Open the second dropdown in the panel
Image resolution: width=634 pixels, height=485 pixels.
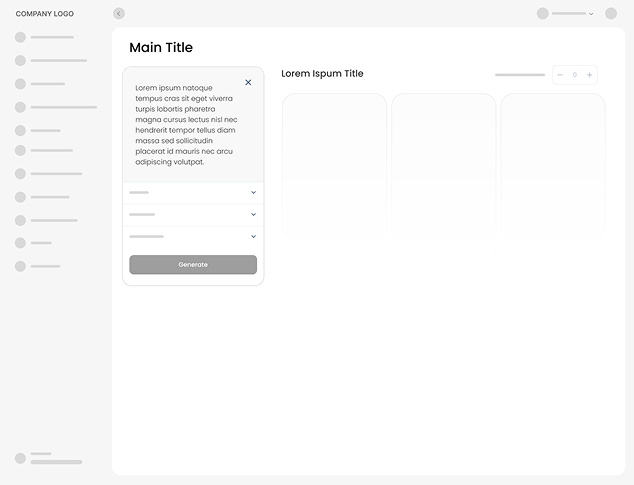click(x=253, y=214)
